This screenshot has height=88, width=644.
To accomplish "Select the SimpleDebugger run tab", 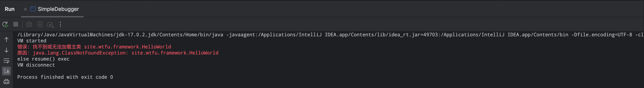I will (x=58, y=9).
